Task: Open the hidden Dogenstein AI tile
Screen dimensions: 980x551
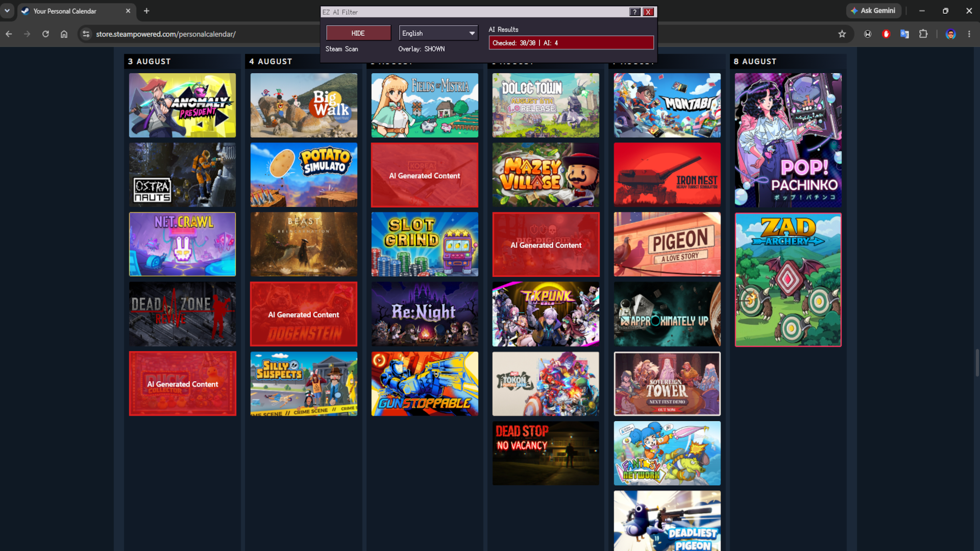Action: [304, 314]
